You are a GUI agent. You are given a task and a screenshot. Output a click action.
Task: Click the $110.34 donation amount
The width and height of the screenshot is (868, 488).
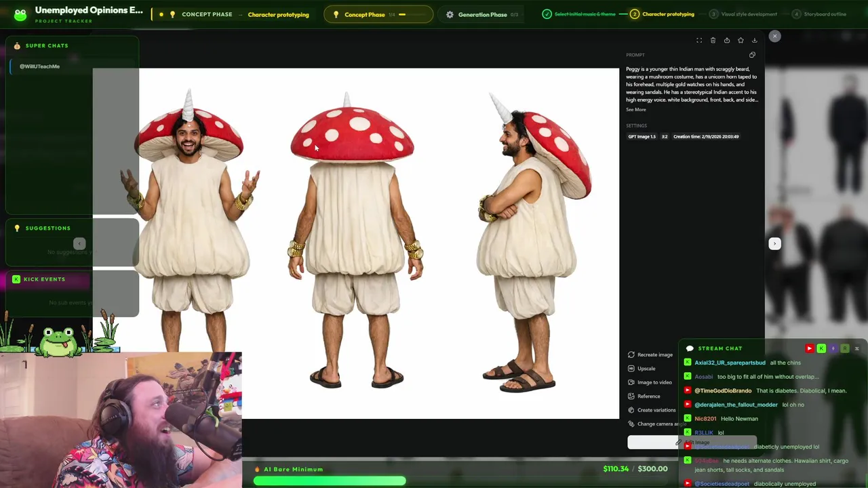point(616,469)
